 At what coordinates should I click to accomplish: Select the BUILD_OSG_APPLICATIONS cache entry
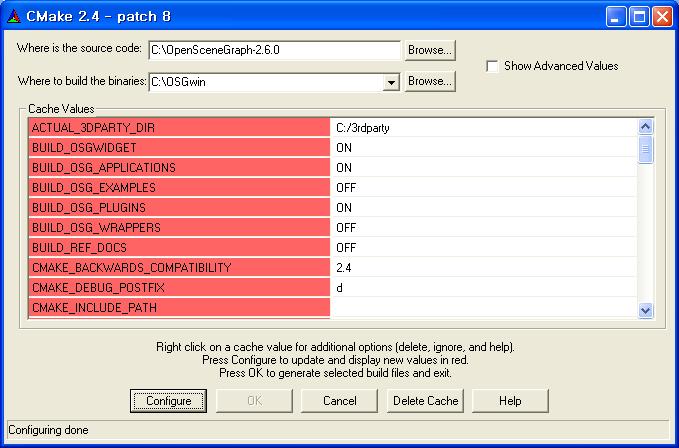click(x=179, y=168)
